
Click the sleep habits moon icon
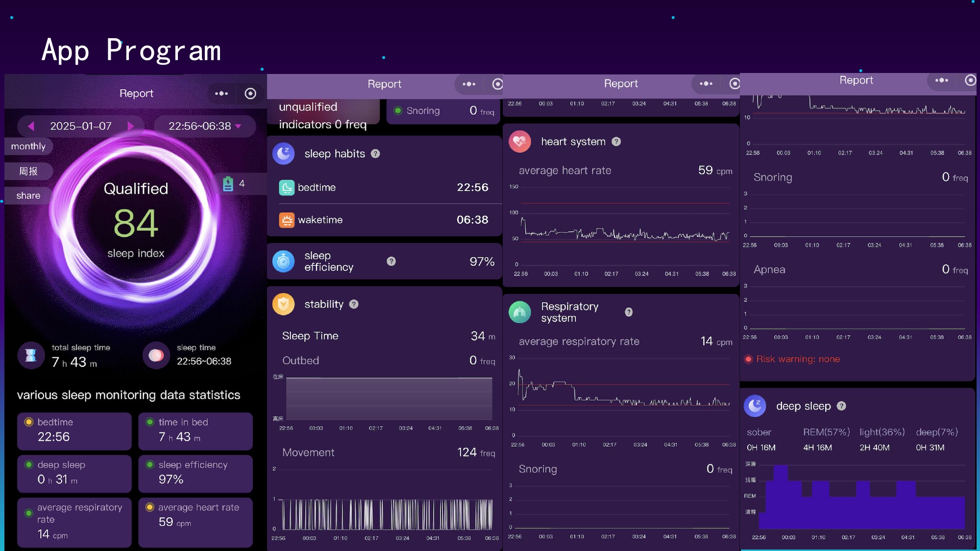[x=283, y=154]
